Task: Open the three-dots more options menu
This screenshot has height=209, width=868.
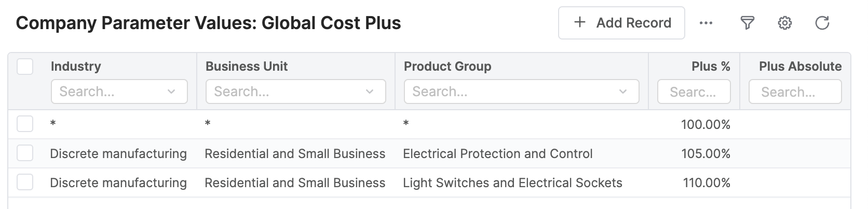Action: click(706, 23)
